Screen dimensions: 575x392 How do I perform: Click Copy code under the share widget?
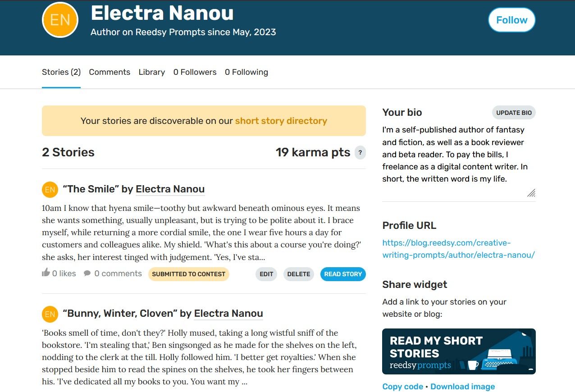tap(402, 386)
